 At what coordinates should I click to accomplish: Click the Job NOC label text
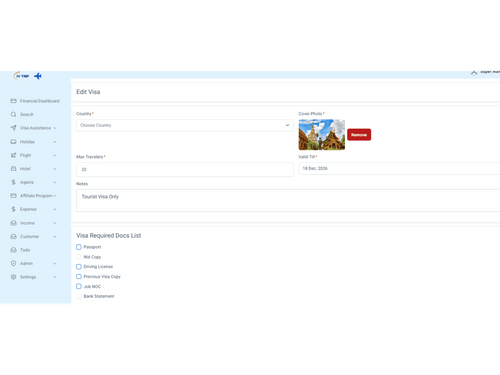(92, 287)
